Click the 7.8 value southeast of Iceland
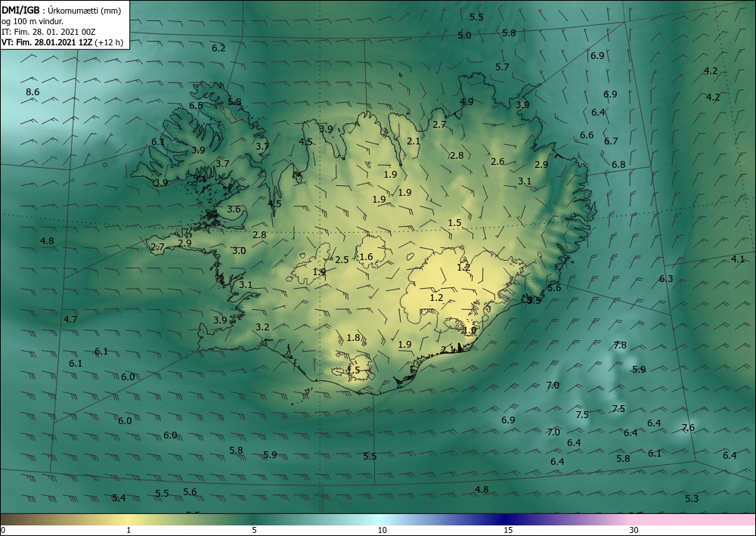This screenshot has height=536, width=756. click(620, 345)
